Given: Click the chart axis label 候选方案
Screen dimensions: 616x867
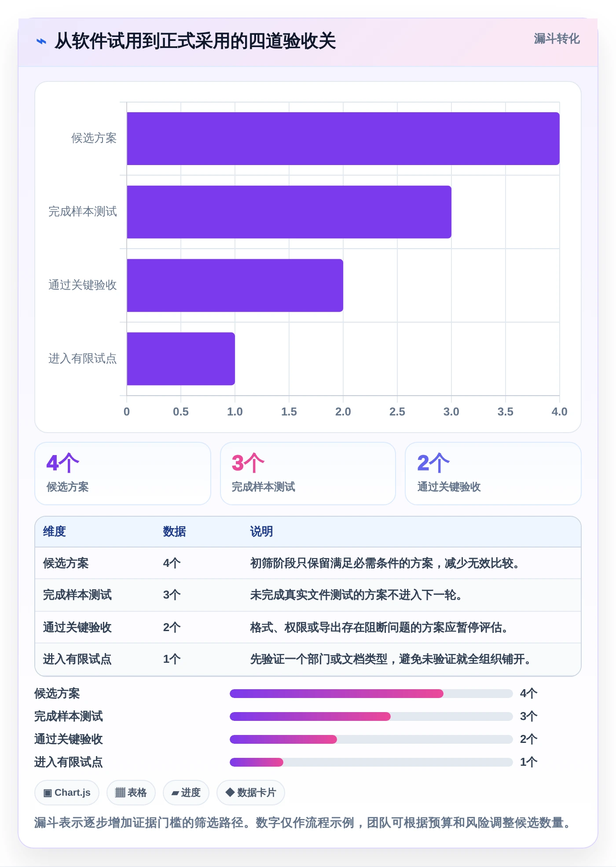Looking at the screenshot, I should pyautogui.click(x=94, y=138).
